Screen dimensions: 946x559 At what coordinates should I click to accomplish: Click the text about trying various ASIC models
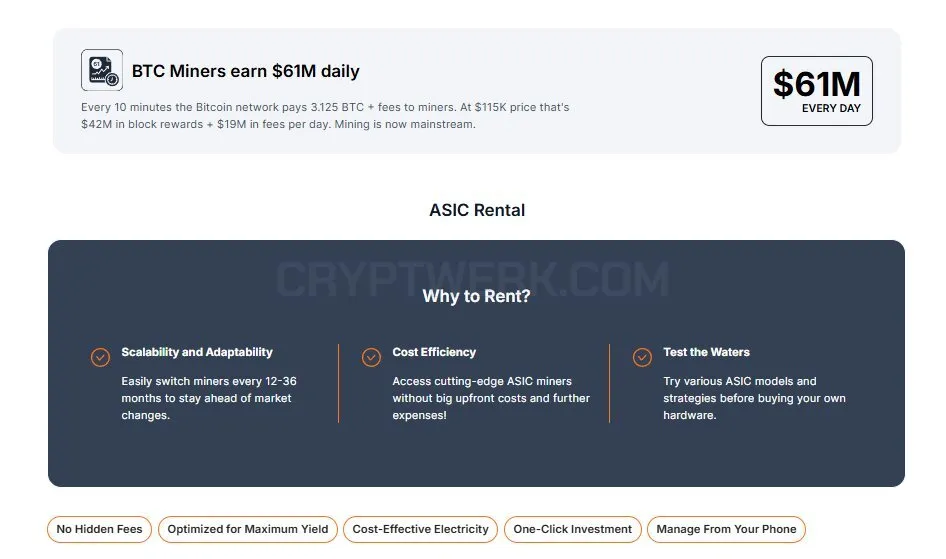pyautogui.click(x=754, y=398)
